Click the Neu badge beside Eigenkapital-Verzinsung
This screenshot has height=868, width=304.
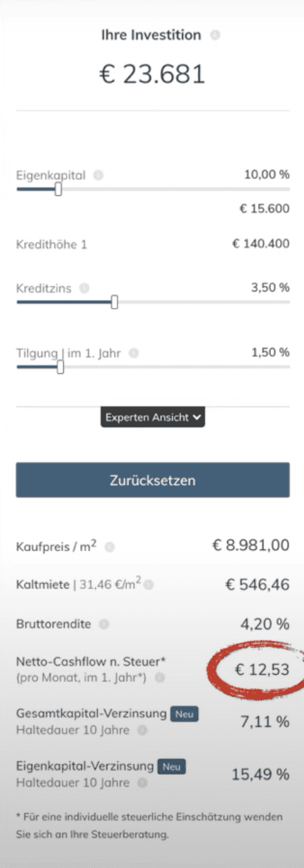[x=172, y=767]
